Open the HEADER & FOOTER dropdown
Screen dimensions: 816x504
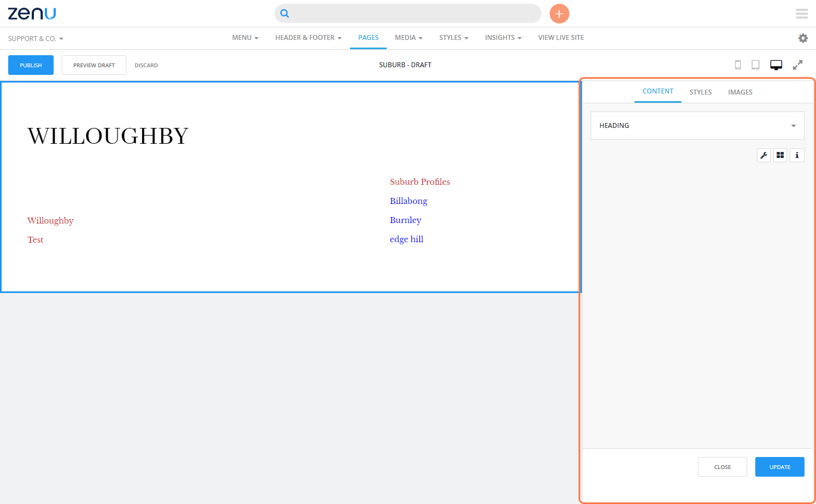tap(308, 38)
